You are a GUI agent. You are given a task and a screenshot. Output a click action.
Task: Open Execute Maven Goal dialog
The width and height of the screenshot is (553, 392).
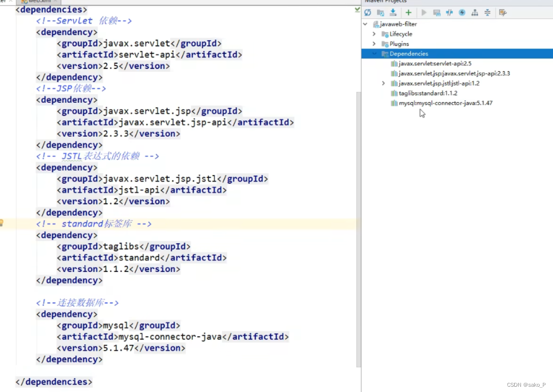437,13
